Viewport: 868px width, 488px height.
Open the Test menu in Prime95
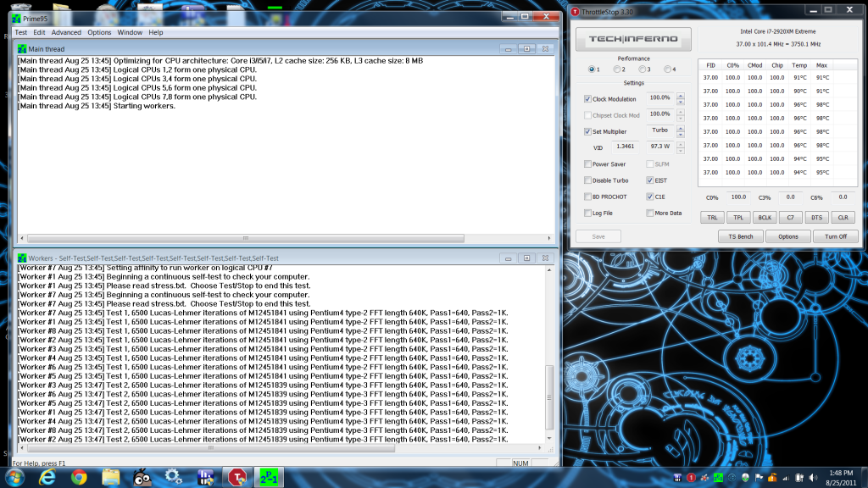pos(21,33)
